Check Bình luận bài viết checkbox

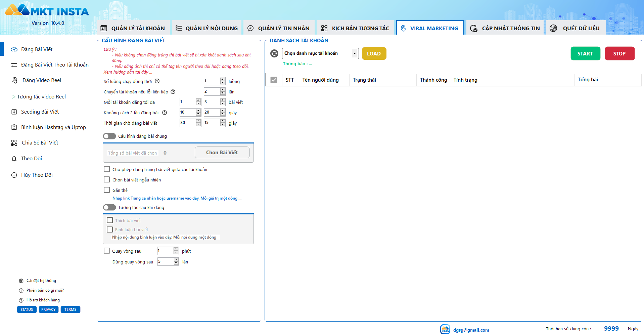110,229
